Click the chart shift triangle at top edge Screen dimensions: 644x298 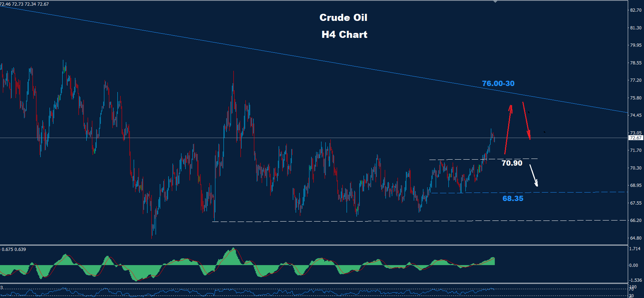pyautogui.click(x=495, y=2)
